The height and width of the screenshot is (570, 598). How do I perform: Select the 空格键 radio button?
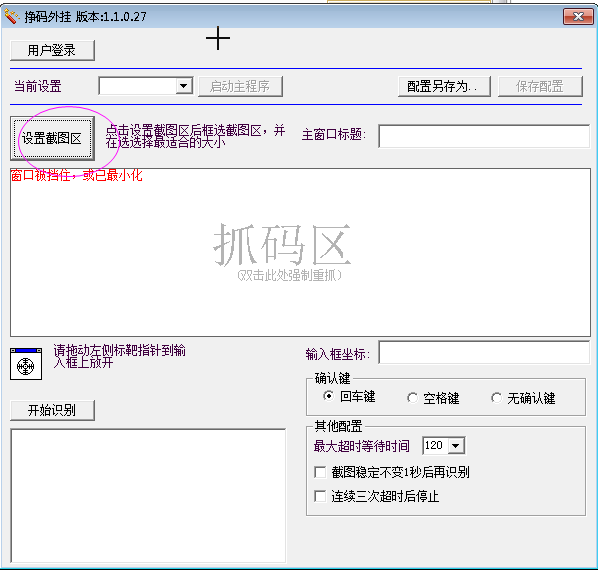412,398
